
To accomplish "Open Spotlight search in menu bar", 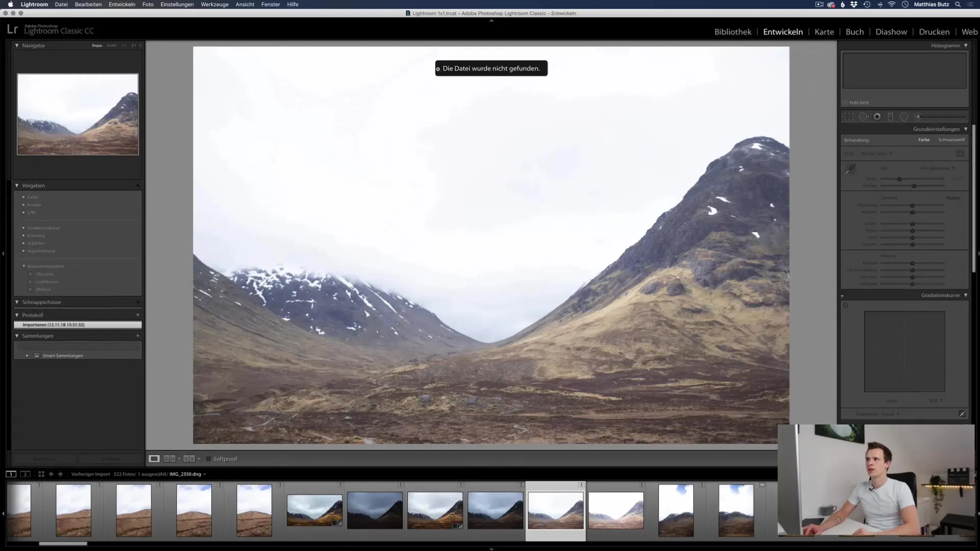I will (x=958, y=4).
